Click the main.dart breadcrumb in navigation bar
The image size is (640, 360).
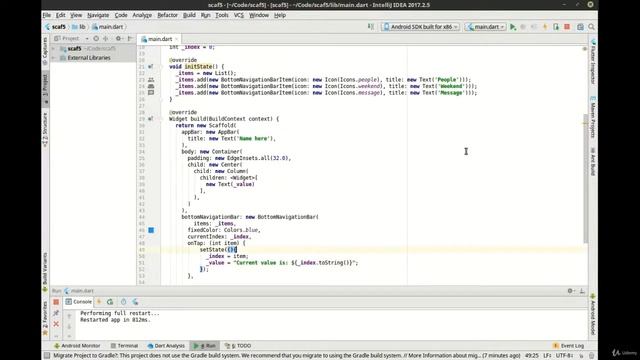click(x=107, y=27)
